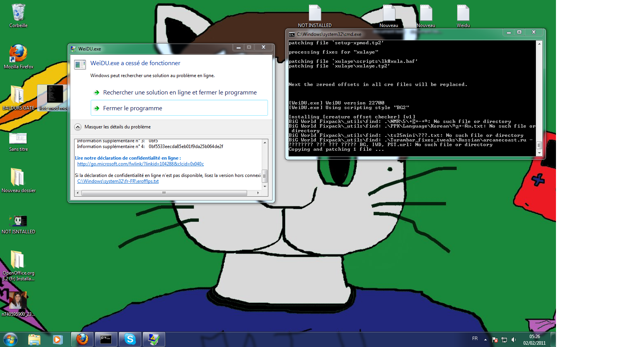This screenshot has height=347, width=644.
Task: Close the WeiDU.exe error dialog
Action: (x=263, y=47)
